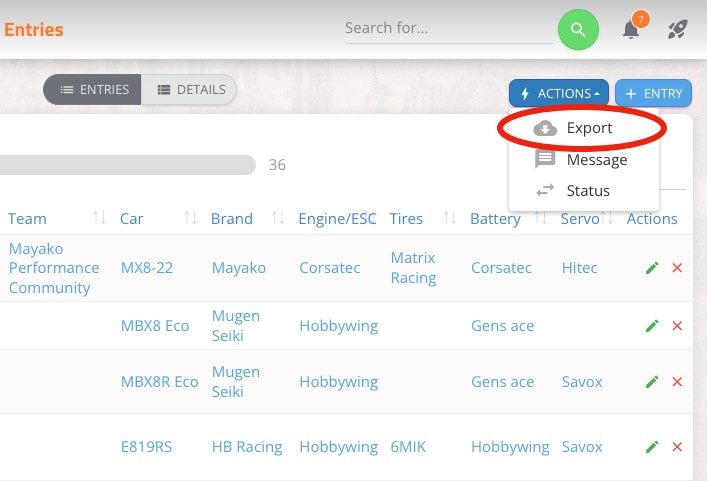
Task: Sort by Battery column arrows
Action: 541,218
